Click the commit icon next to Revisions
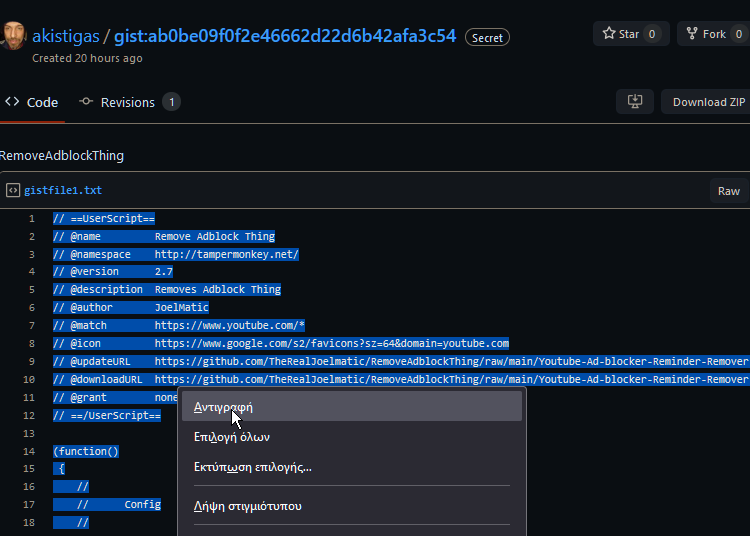The height and width of the screenshot is (536, 750). click(86, 101)
